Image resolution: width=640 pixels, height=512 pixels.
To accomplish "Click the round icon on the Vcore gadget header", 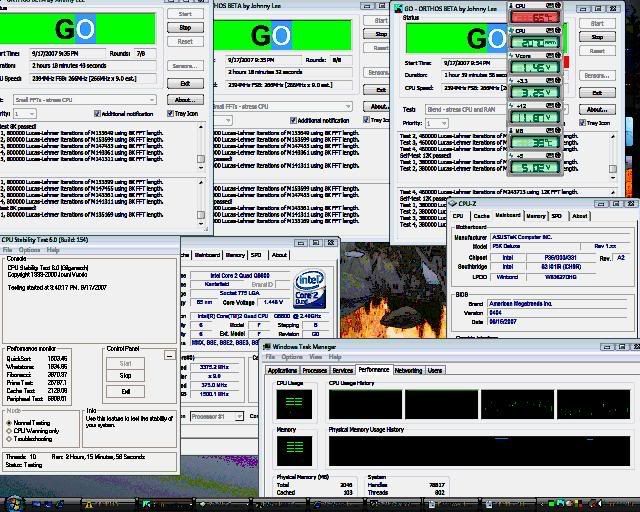I will [x=558, y=55].
